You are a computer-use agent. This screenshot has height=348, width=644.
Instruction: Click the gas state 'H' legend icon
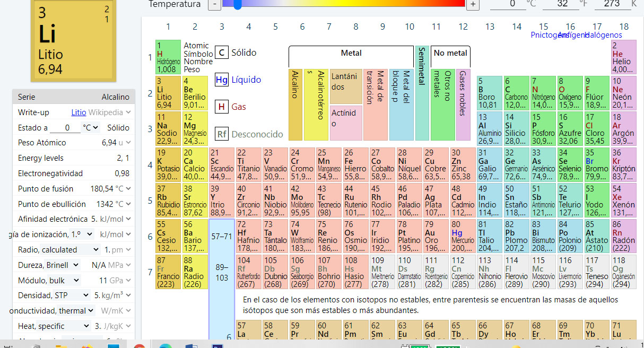[x=222, y=107]
